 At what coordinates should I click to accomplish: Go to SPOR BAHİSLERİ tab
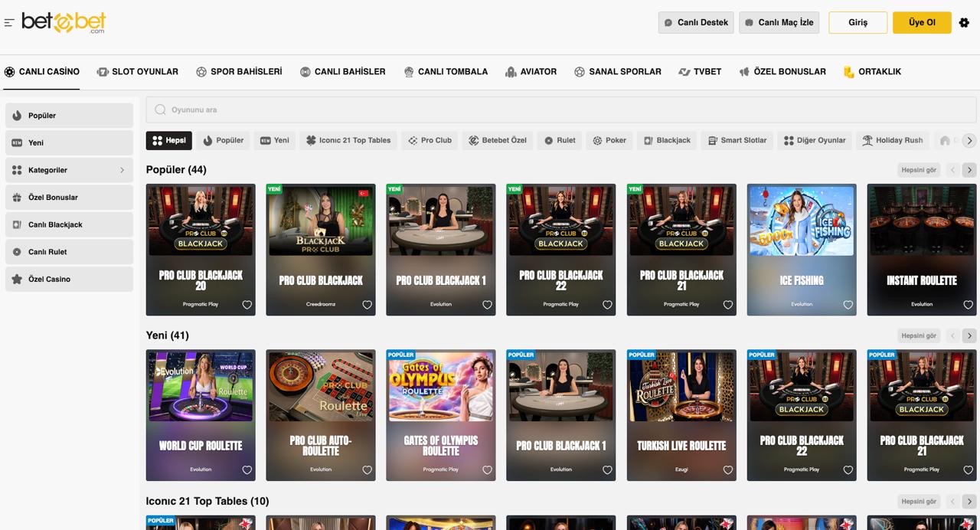click(239, 72)
